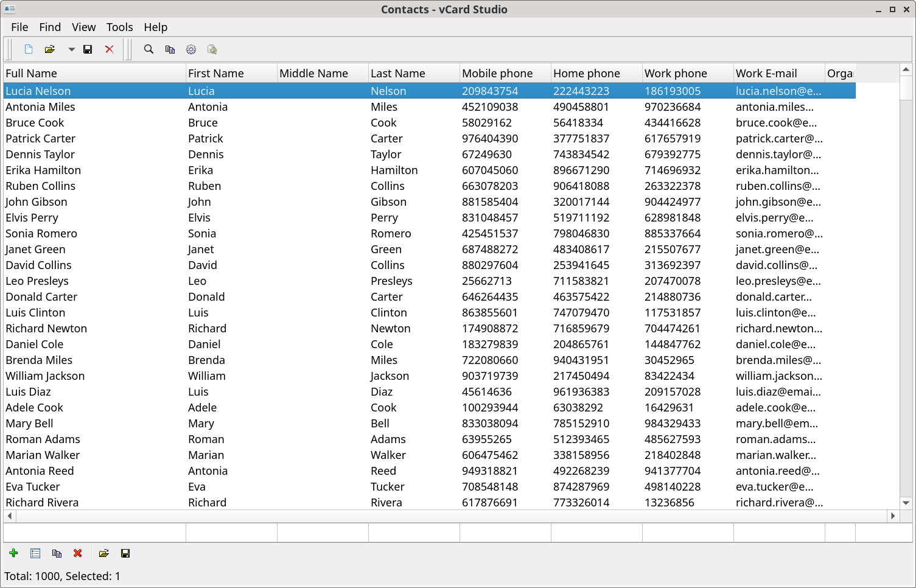Click the find duplicates icon in toolbar
The image size is (916, 588).
pyautogui.click(x=170, y=49)
